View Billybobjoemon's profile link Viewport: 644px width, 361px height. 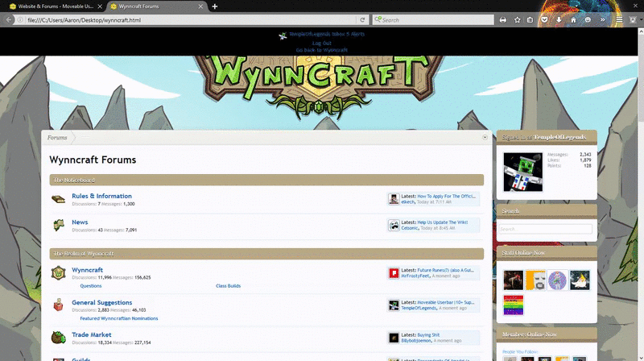pyautogui.click(x=416, y=341)
